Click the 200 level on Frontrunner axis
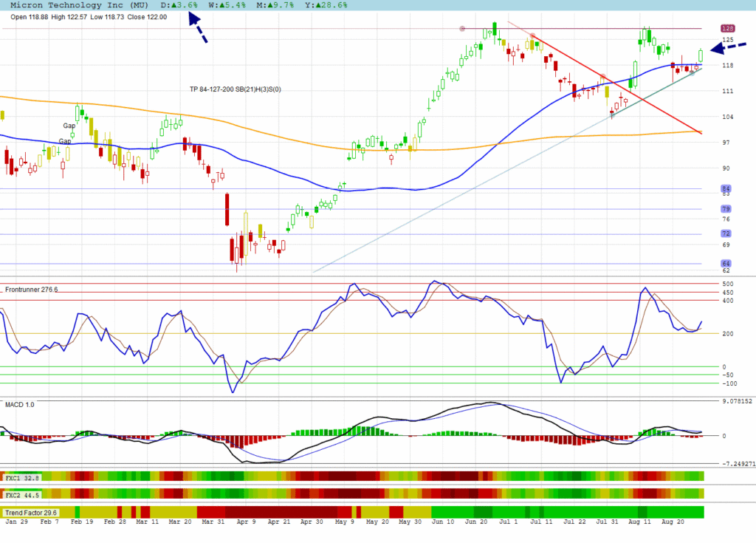Screen dimensions: 756x543 point(727,333)
